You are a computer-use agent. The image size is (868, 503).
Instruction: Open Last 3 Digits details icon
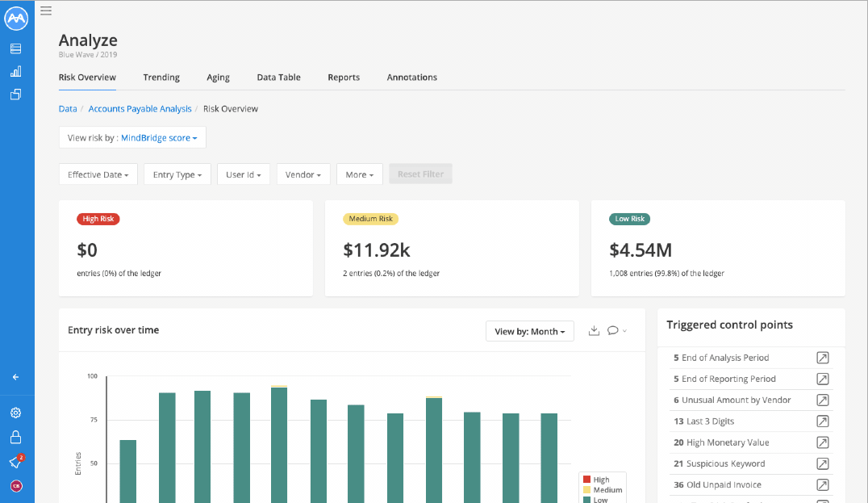(x=823, y=421)
